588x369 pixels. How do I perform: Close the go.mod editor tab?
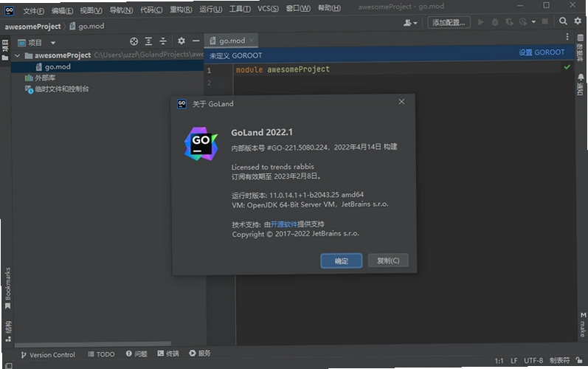(252, 40)
